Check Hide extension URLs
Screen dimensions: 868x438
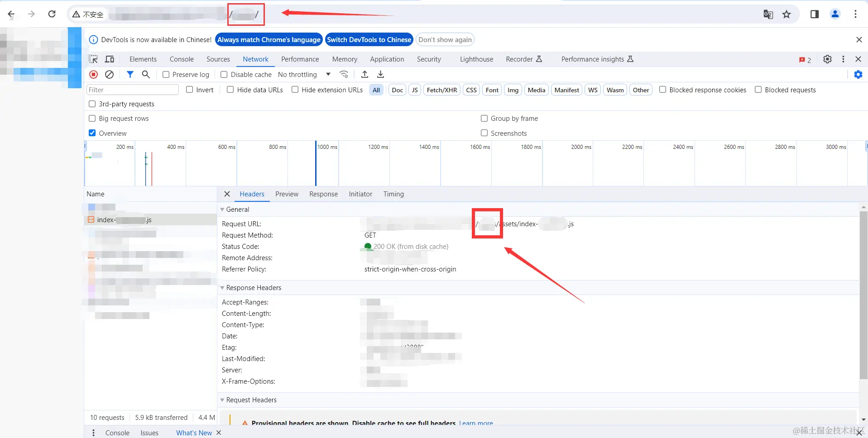tap(295, 90)
